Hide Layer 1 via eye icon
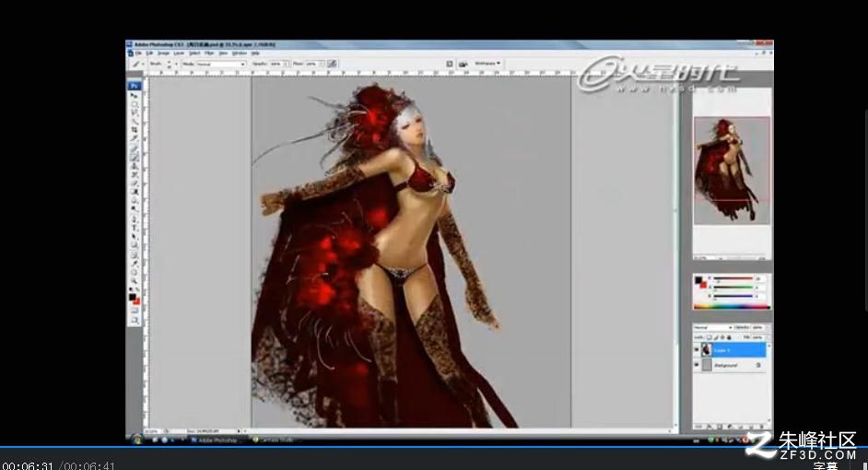 [x=697, y=349]
